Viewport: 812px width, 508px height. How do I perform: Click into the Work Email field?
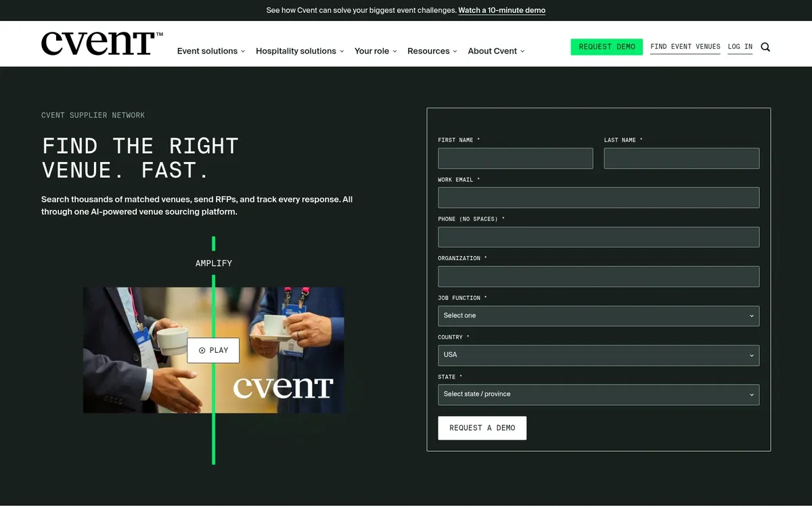[599, 198]
